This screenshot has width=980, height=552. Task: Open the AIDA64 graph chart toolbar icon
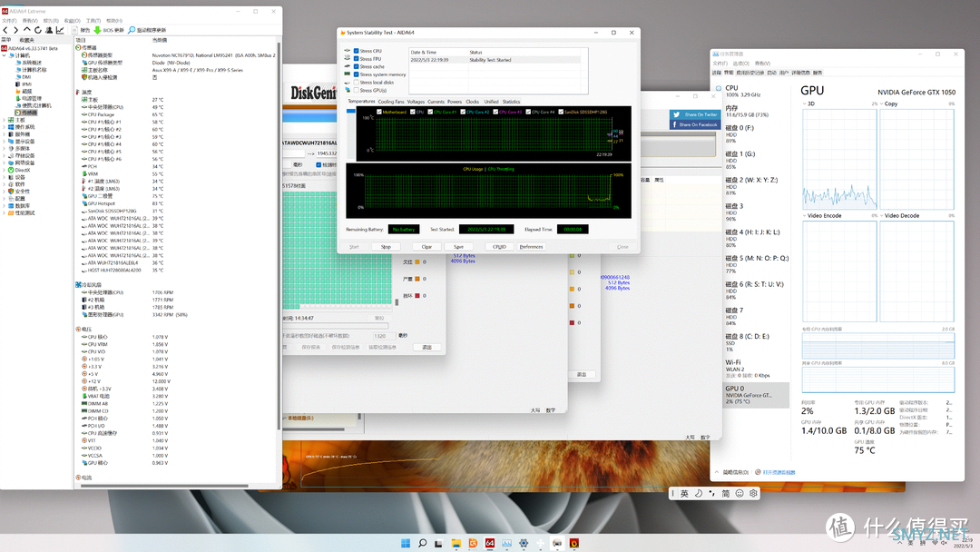[60, 30]
